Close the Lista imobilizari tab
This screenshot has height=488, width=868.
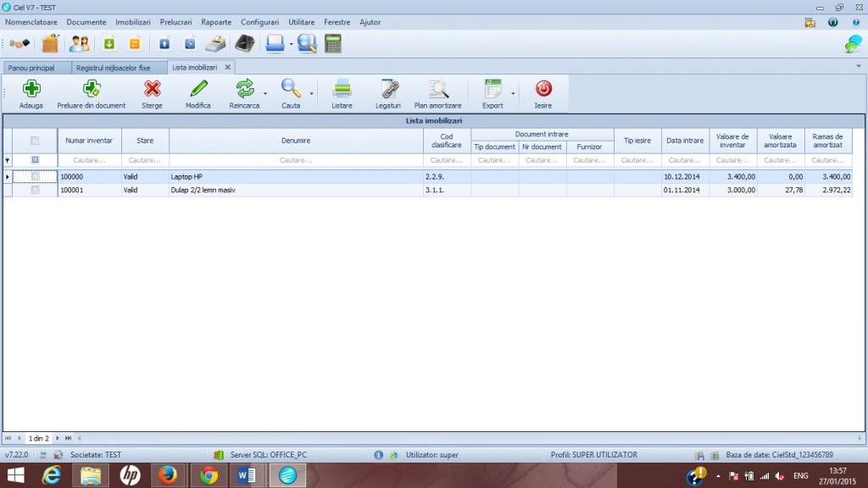coord(227,67)
